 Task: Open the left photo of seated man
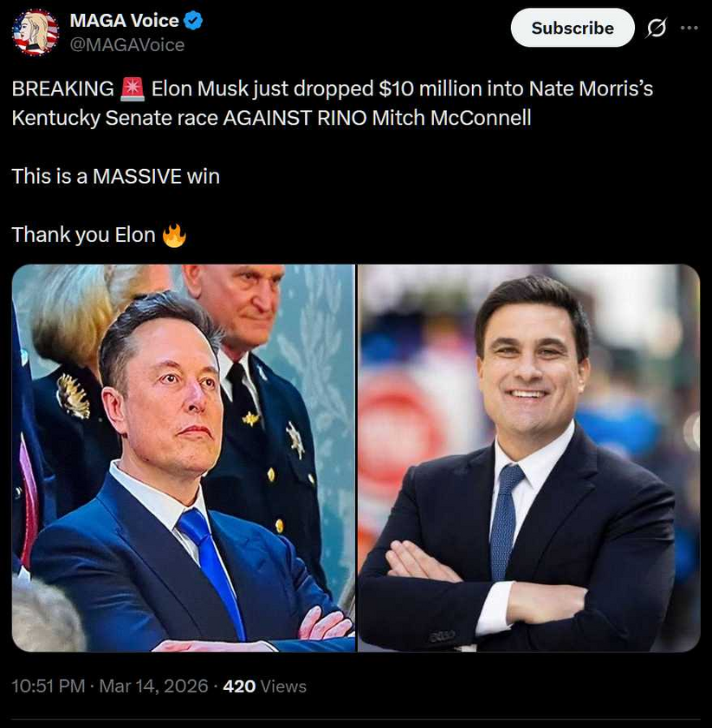pyautogui.click(x=184, y=458)
